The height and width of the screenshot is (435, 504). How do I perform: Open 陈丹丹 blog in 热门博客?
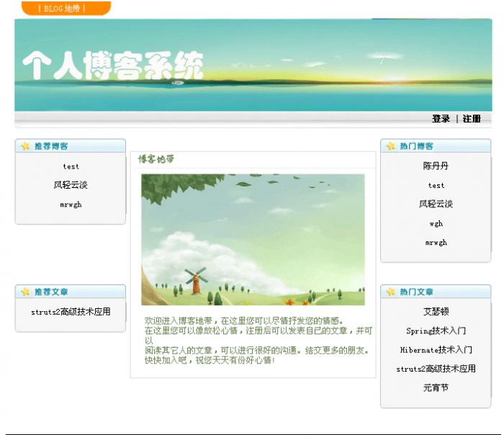click(436, 166)
